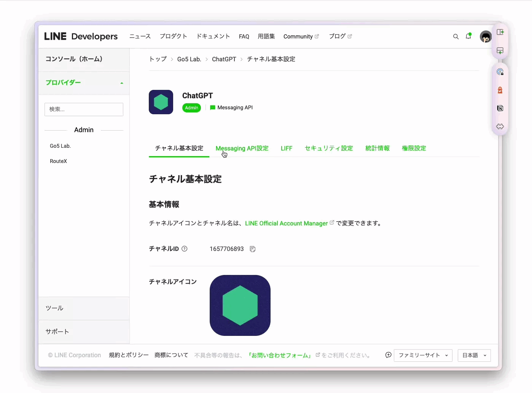Switch to 統計情報 tab

pyautogui.click(x=377, y=148)
